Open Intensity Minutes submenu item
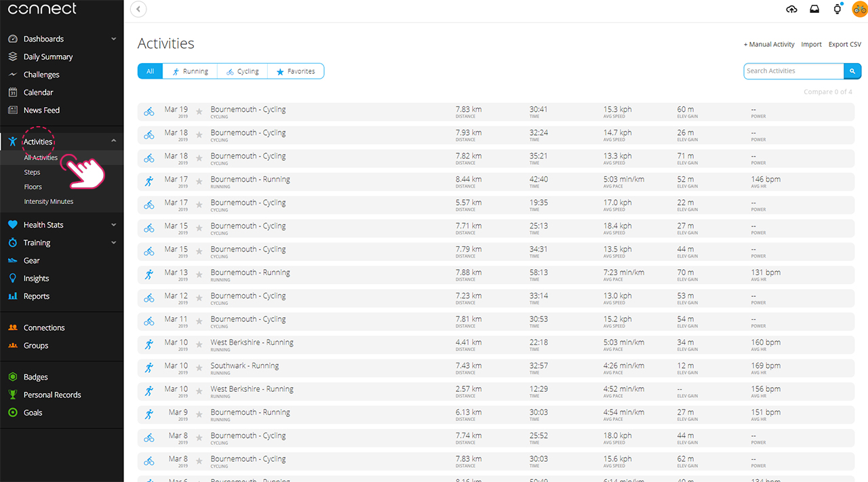This screenshot has height=482, width=868. [48, 201]
